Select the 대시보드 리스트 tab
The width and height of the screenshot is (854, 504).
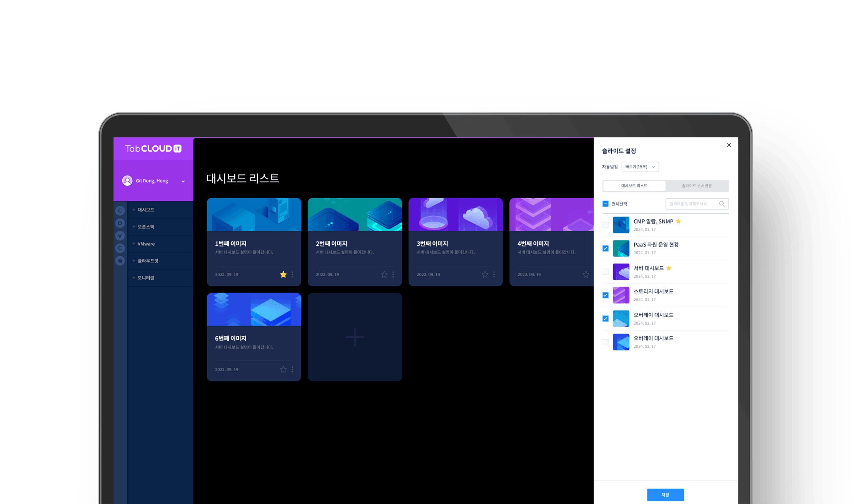pos(634,186)
